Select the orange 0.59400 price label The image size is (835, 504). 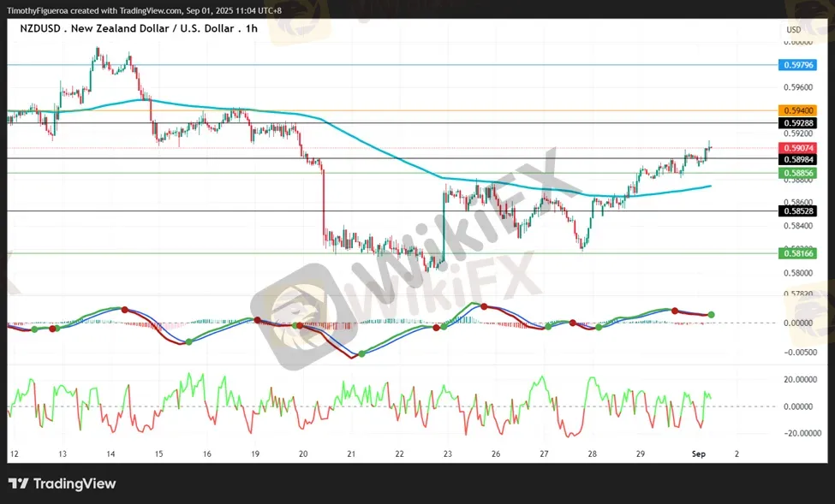pos(796,110)
